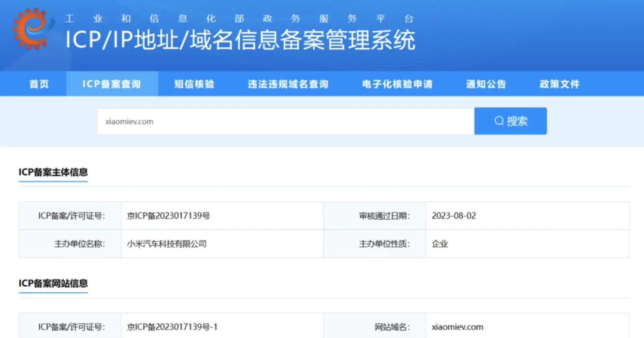Open the 通知公告 tab

486,84
